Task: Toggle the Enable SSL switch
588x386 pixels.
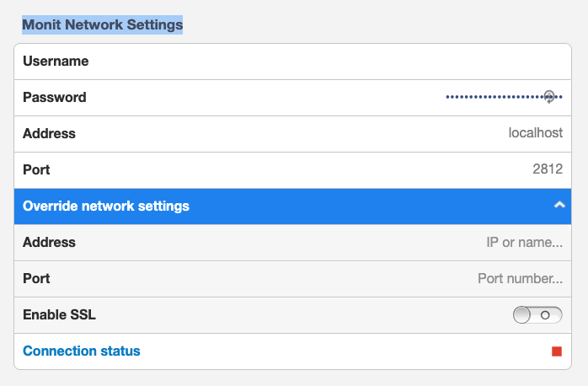Action: point(537,315)
